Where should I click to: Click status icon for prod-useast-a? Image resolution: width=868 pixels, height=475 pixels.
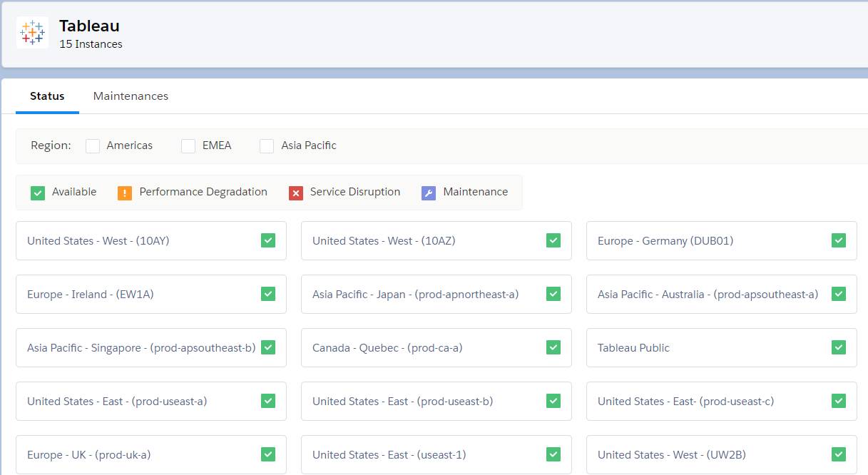coord(268,401)
